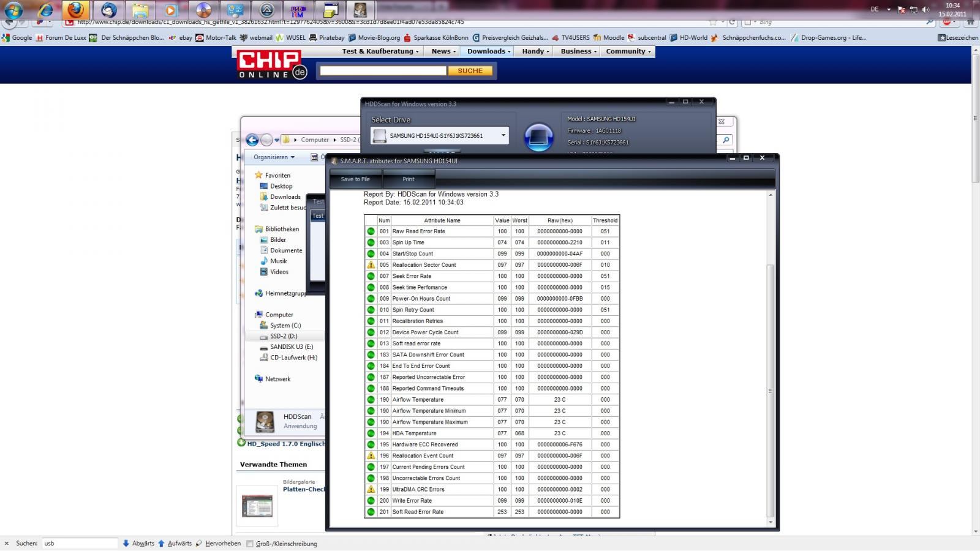Click the blue drive globe icon in HDDScan

tap(539, 137)
